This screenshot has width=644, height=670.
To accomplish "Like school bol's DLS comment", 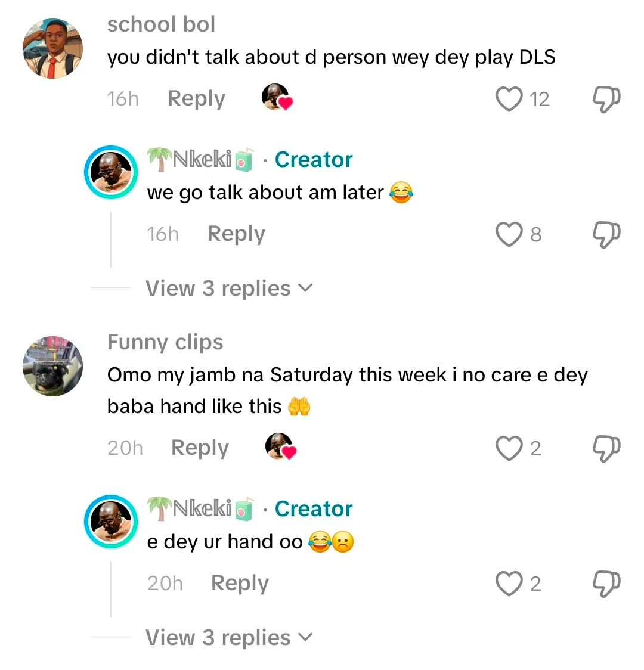I will point(509,99).
